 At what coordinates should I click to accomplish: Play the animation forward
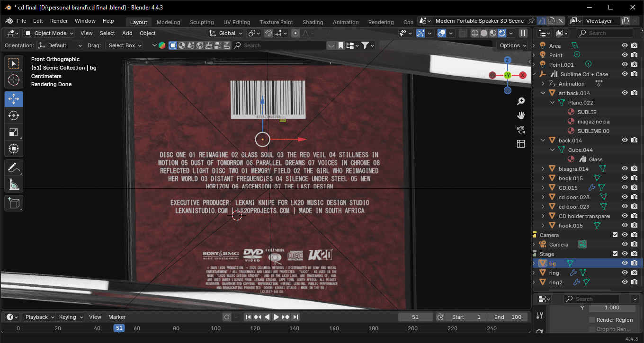pyautogui.click(x=277, y=317)
